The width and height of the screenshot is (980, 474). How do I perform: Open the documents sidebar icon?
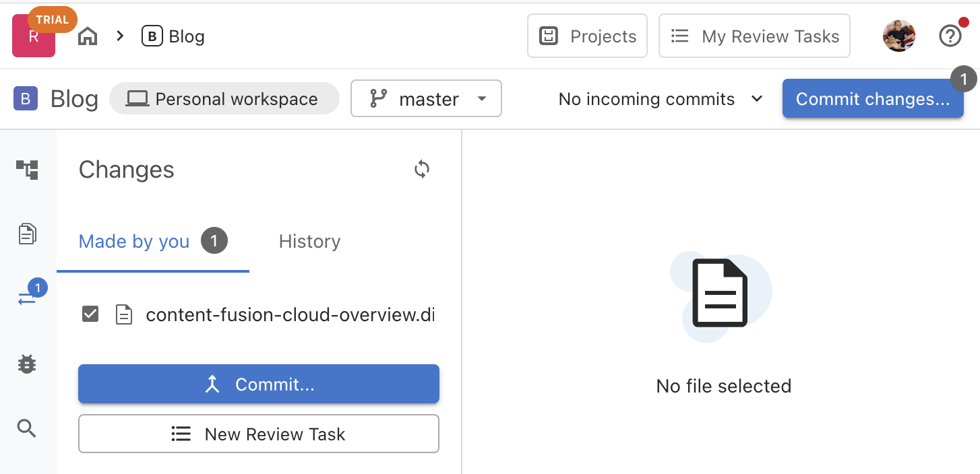point(27,234)
